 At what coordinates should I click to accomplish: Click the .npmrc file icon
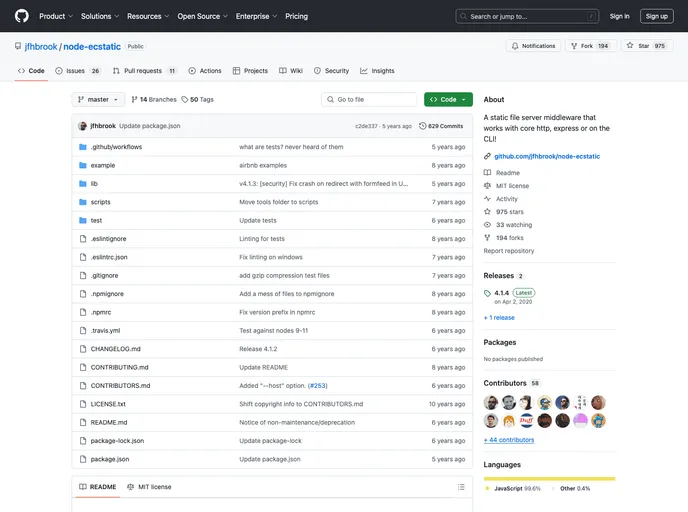82,312
